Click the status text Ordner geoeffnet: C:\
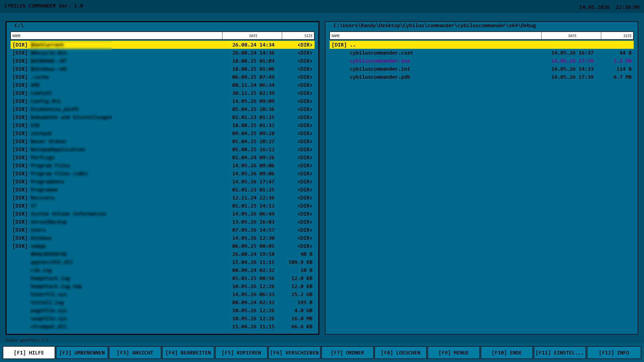The height and width of the screenshot is (362, 644). coord(27,340)
